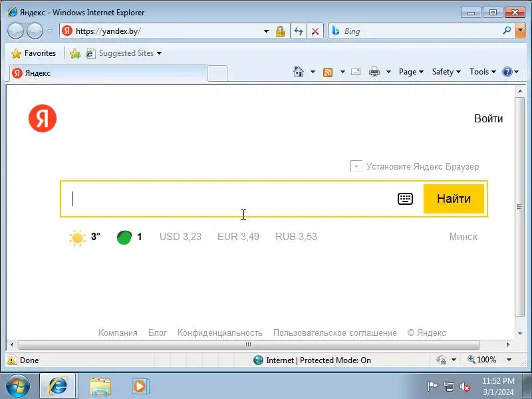This screenshot has width=532, height=399.
Task: Click the green traffic indicator circle
Action: 124,237
